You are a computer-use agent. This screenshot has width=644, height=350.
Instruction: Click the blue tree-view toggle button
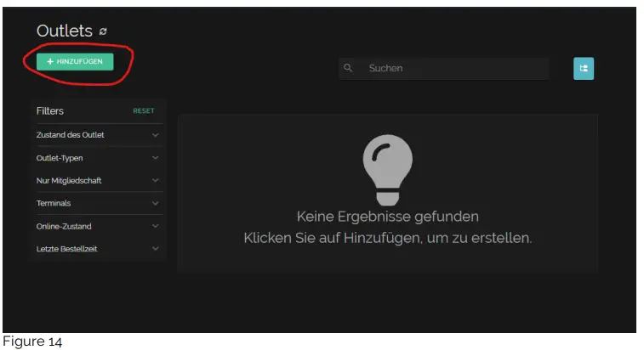584,69
